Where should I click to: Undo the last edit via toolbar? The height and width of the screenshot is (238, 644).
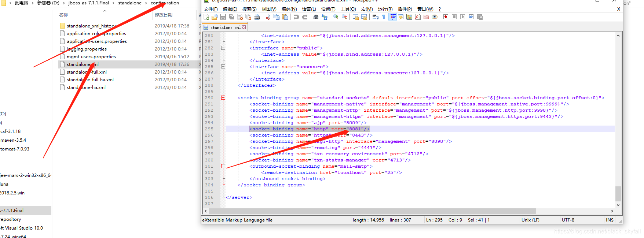296,17
